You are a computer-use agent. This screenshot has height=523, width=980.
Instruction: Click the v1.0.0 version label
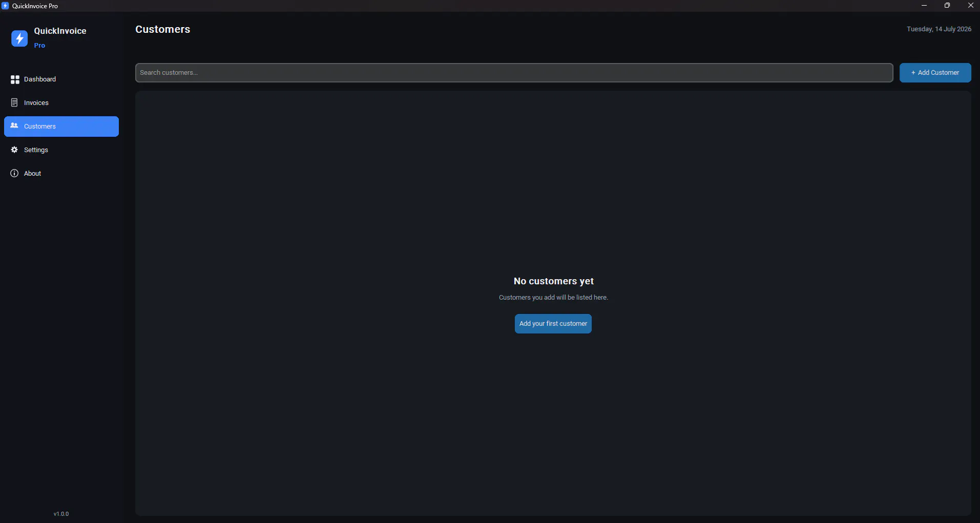[61, 514]
